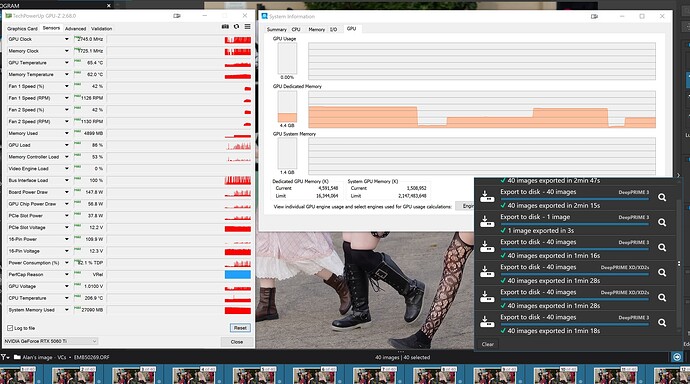690x384 pixels.
Task: Click the PerfCap Reason blue graph bar
Action: 238,274
